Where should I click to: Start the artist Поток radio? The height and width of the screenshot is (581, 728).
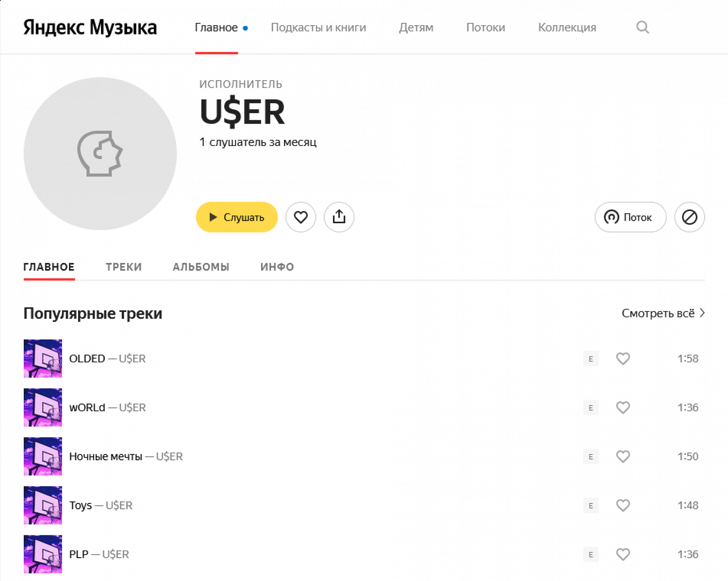[x=630, y=217]
